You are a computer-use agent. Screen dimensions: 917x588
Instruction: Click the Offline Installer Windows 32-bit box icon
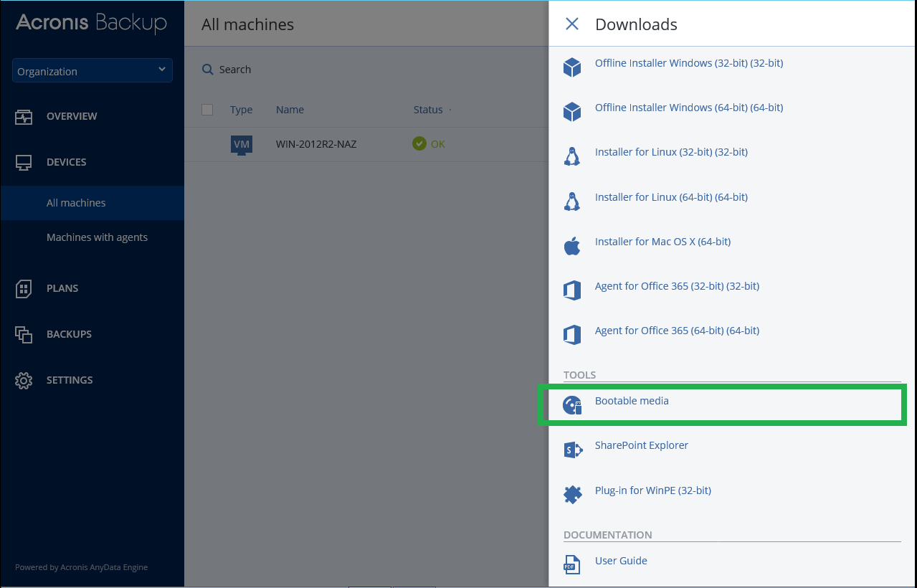pyautogui.click(x=572, y=67)
